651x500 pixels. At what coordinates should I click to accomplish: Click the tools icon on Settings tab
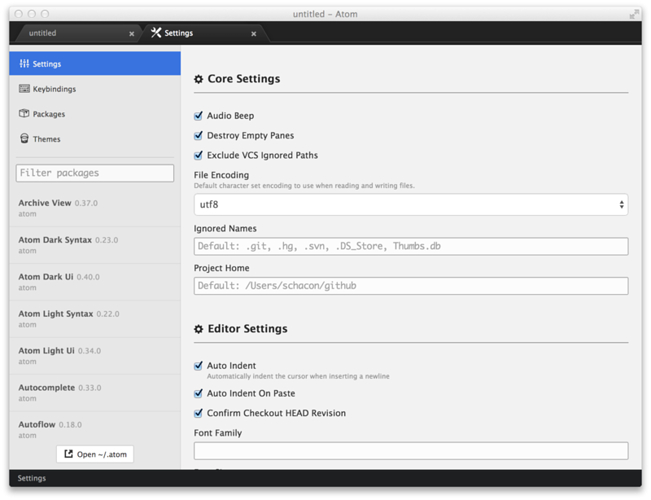pos(156,33)
